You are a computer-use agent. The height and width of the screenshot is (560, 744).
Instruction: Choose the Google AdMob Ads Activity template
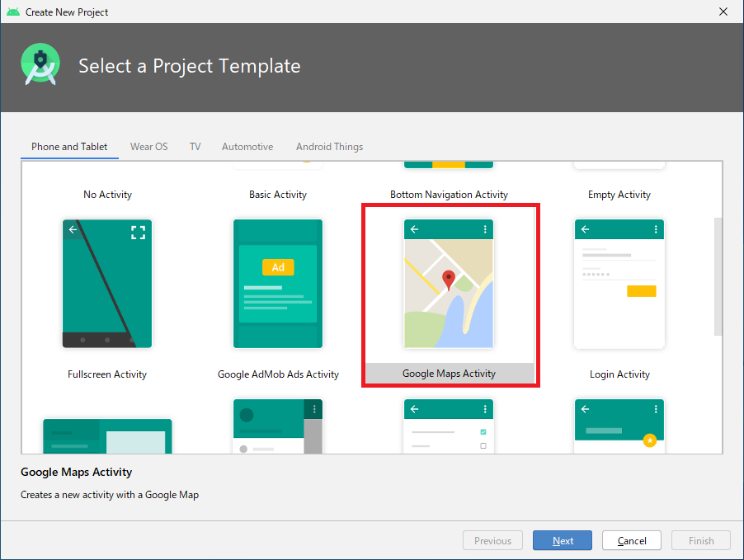tap(278, 284)
